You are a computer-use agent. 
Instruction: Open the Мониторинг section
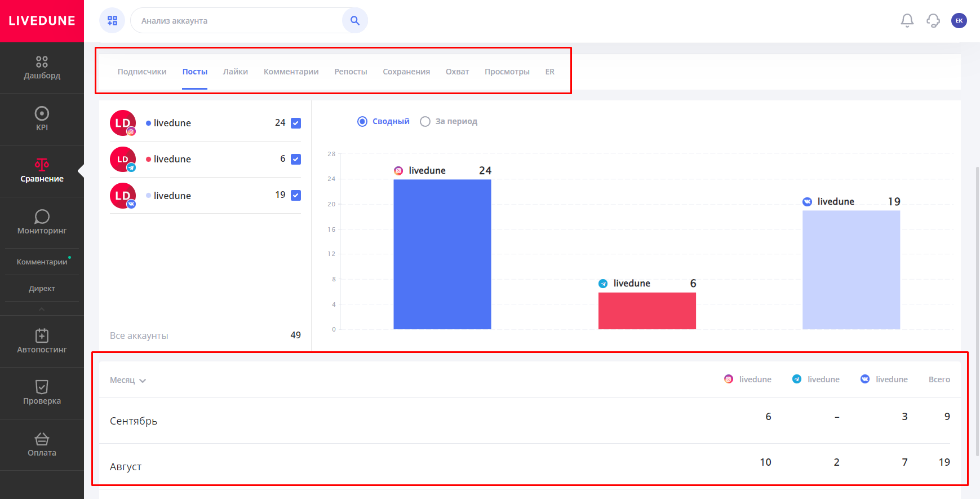point(42,223)
